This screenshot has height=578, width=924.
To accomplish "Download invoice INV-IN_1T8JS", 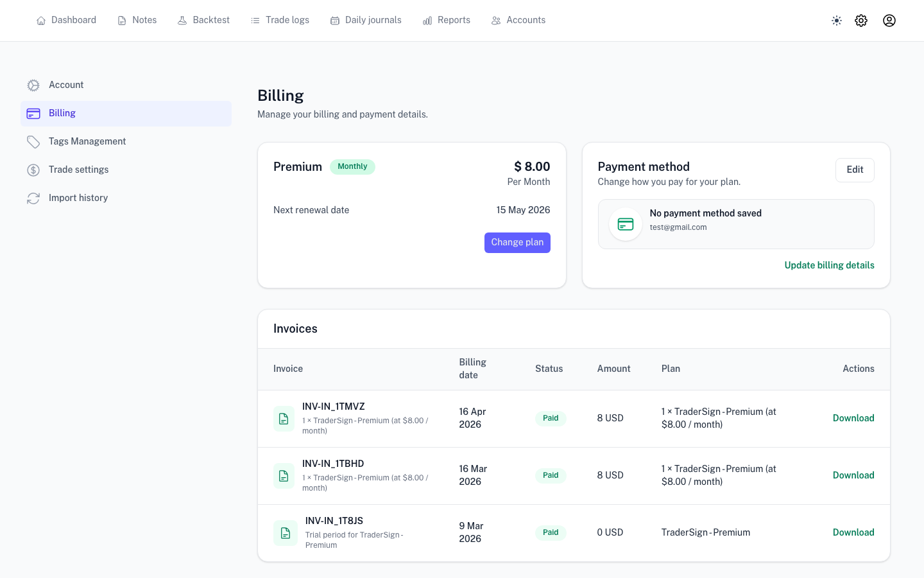I will point(853,532).
